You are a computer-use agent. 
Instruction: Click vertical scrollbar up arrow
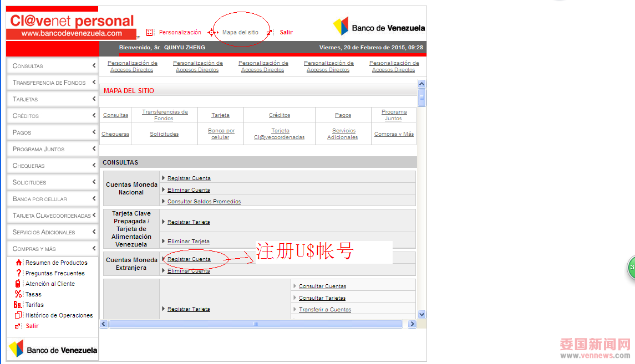coord(421,84)
